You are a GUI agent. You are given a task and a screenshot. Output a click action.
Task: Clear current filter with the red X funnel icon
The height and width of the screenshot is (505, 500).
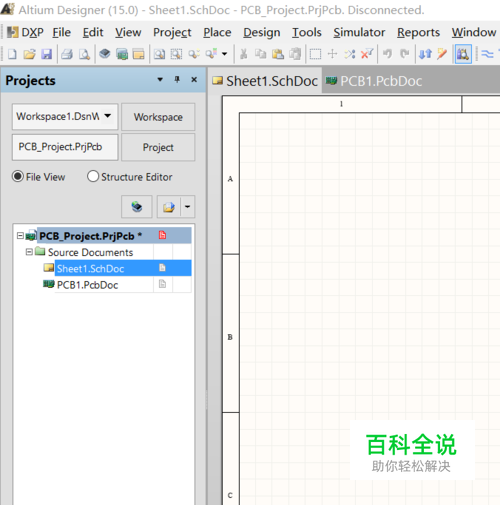(x=367, y=54)
